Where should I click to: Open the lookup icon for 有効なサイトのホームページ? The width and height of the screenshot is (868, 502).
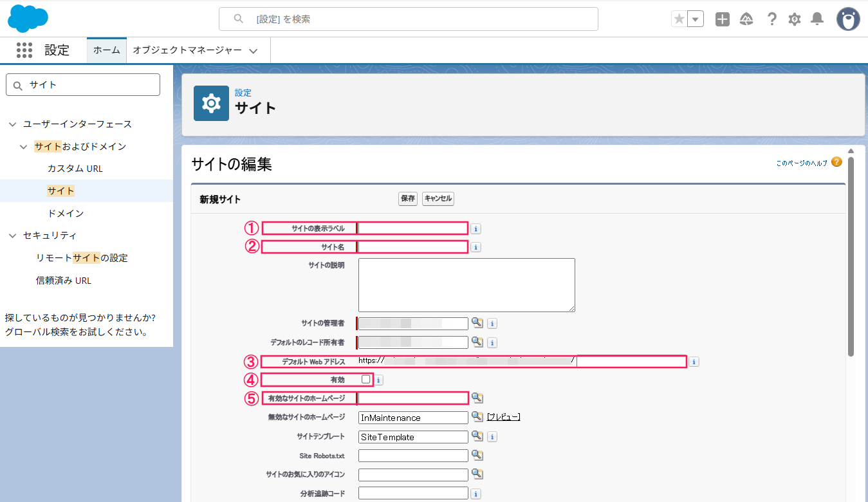coord(477,398)
